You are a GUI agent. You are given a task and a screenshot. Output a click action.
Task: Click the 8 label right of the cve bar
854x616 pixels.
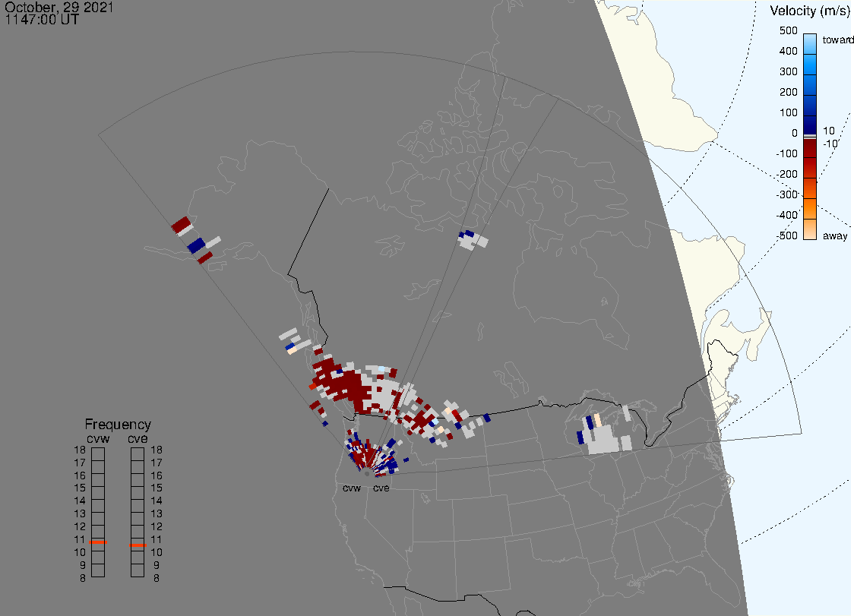157,579
